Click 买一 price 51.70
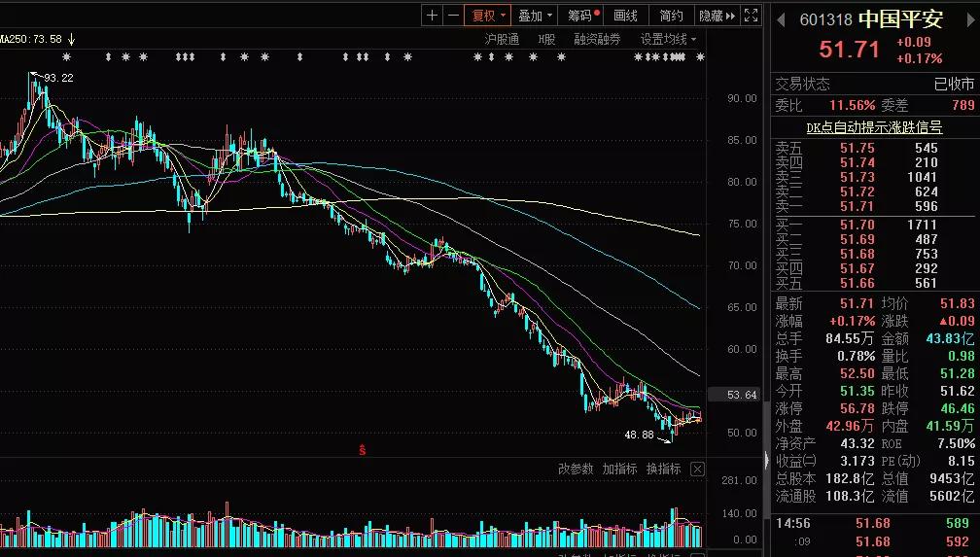Viewport: 980px width, 557px height. point(857,226)
